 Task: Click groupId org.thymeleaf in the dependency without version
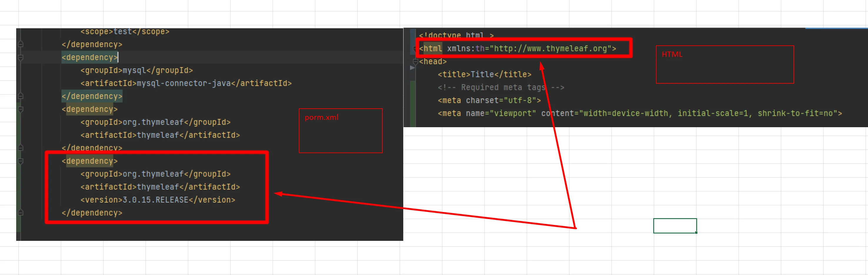(155, 122)
